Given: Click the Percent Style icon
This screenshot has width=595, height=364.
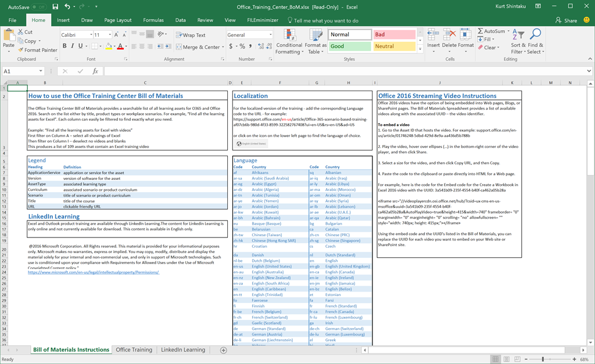Looking at the screenshot, I should (241, 47).
